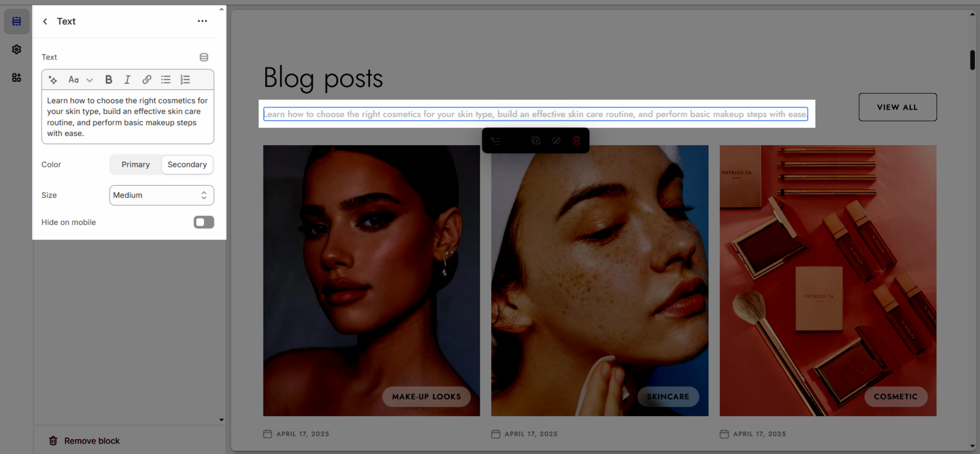
Task: Connect dynamic source for Text field
Action: pos(204,57)
